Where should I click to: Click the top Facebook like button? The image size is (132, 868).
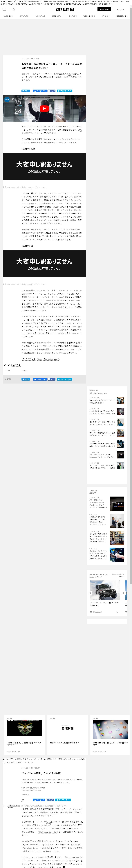point(39,91)
